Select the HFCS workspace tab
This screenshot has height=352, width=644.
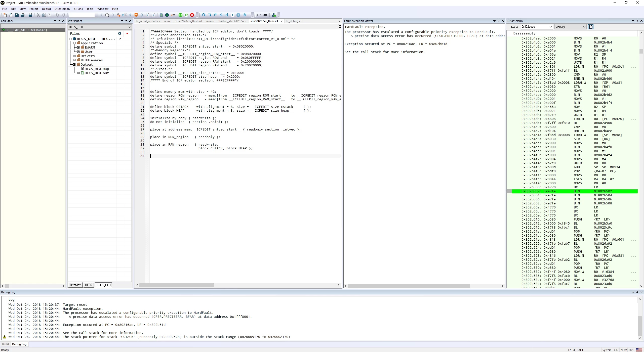[89, 285]
